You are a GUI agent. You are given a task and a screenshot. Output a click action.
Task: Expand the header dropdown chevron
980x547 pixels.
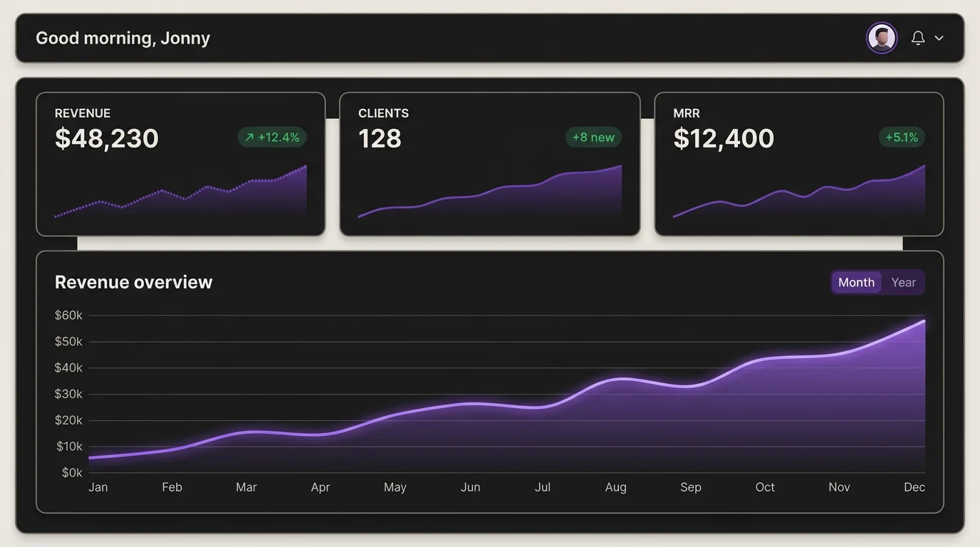tap(939, 38)
